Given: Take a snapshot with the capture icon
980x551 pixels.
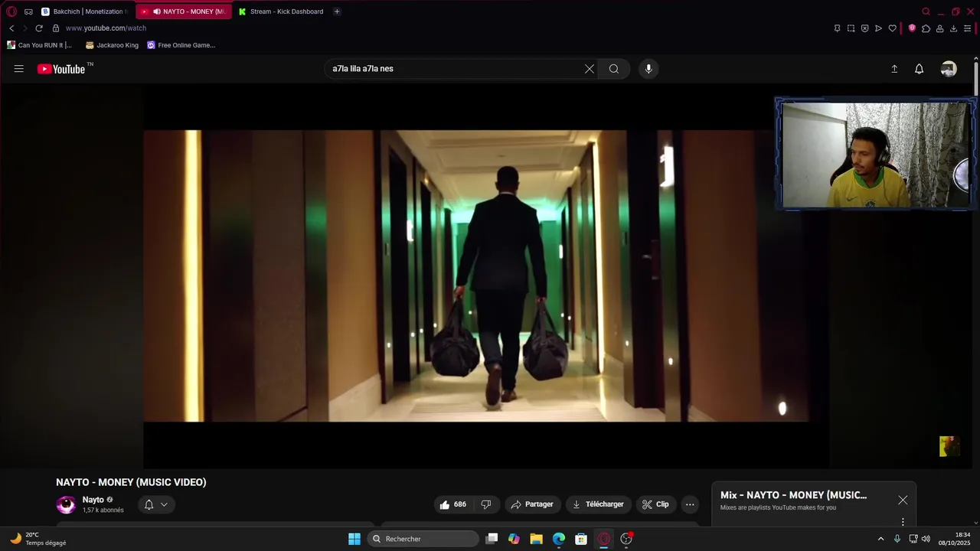Looking at the screenshot, I should [x=851, y=28].
